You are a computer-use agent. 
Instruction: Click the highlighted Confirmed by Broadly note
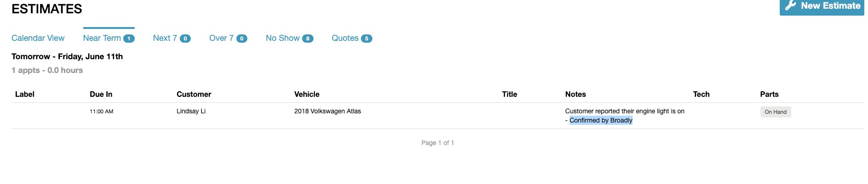pyautogui.click(x=601, y=120)
